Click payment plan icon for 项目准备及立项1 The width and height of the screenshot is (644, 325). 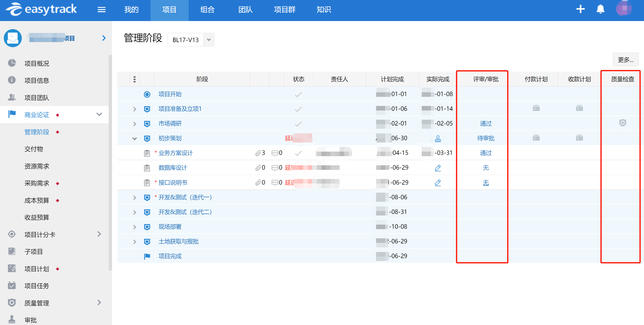pos(536,109)
